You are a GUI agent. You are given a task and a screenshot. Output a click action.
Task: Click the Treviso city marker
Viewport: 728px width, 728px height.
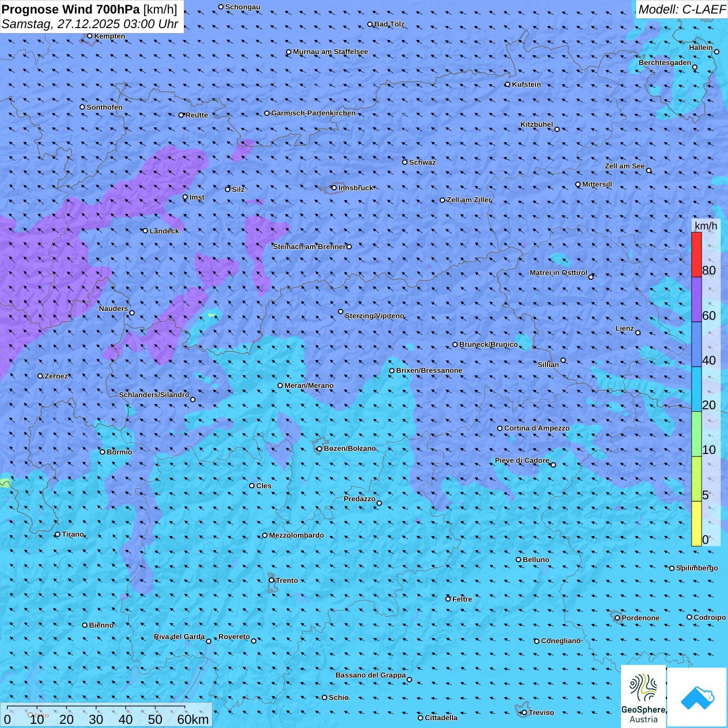pos(524,712)
